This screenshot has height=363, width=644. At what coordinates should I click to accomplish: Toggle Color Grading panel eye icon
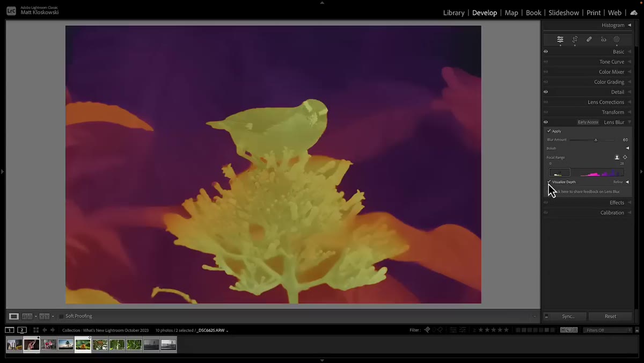[546, 82]
